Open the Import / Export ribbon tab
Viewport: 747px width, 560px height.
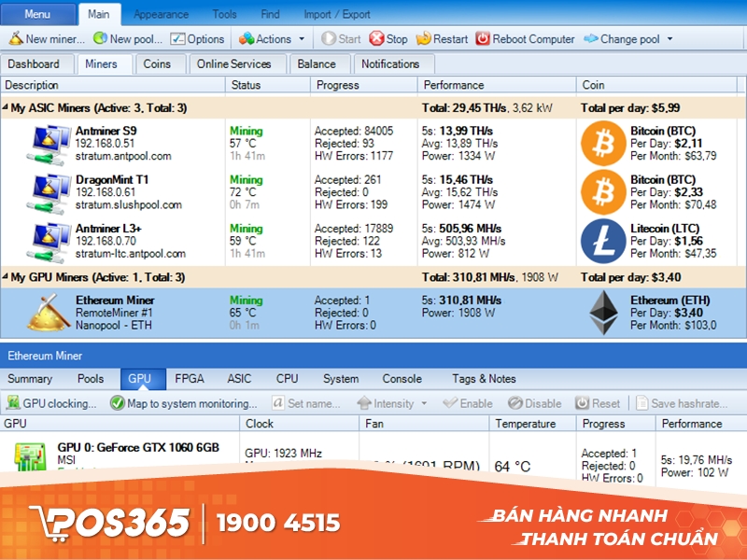coord(337,14)
